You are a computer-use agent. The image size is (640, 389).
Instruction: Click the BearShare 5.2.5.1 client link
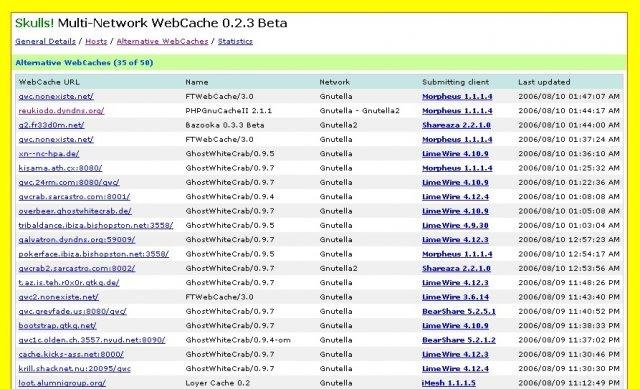tap(459, 311)
